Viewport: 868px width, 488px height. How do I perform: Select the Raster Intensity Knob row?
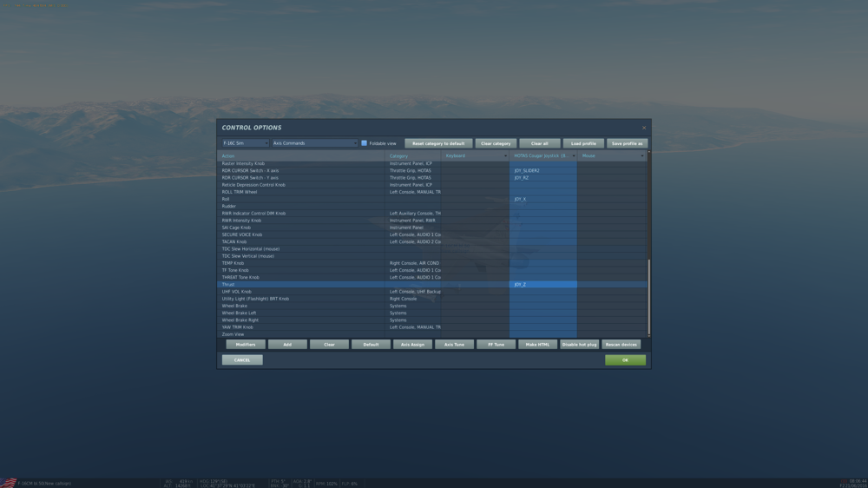point(431,164)
